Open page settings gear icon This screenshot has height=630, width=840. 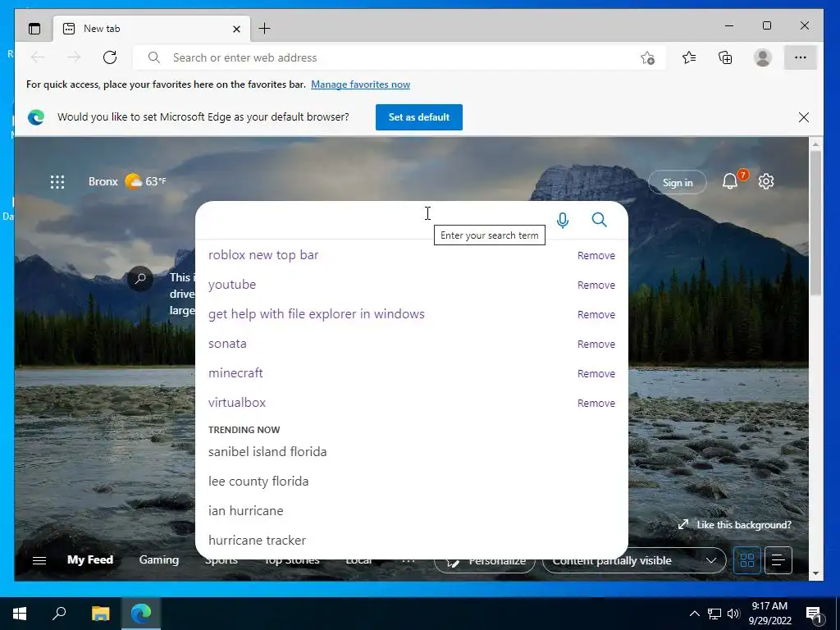pyautogui.click(x=766, y=181)
